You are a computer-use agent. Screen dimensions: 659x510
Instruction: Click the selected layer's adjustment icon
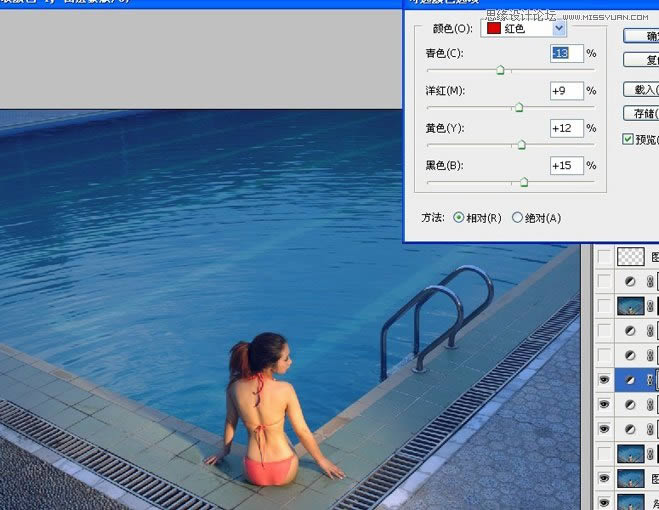(x=630, y=380)
